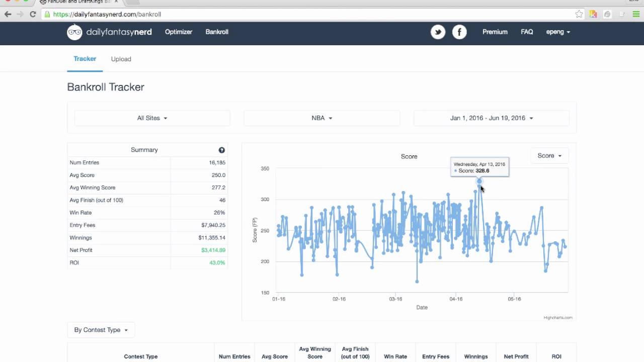644x362 pixels.
Task: Click the Net Profit column header
Action: coord(516,356)
